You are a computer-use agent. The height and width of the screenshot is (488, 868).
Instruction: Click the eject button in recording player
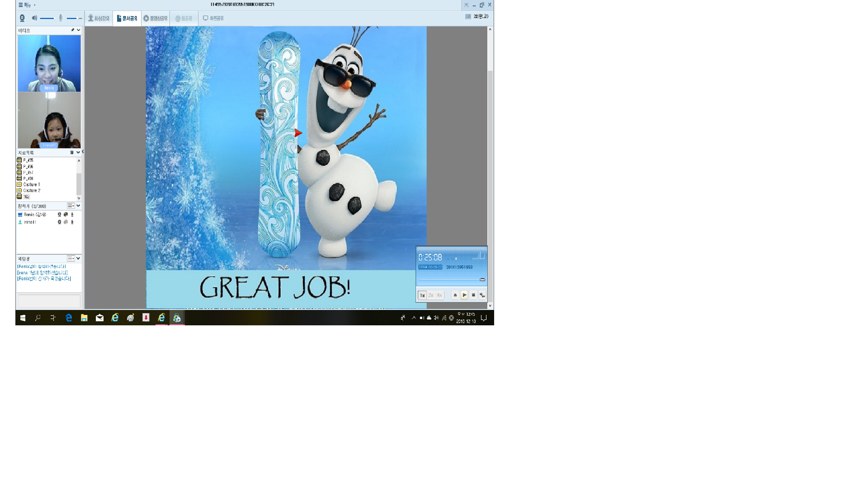tap(455, 295)
